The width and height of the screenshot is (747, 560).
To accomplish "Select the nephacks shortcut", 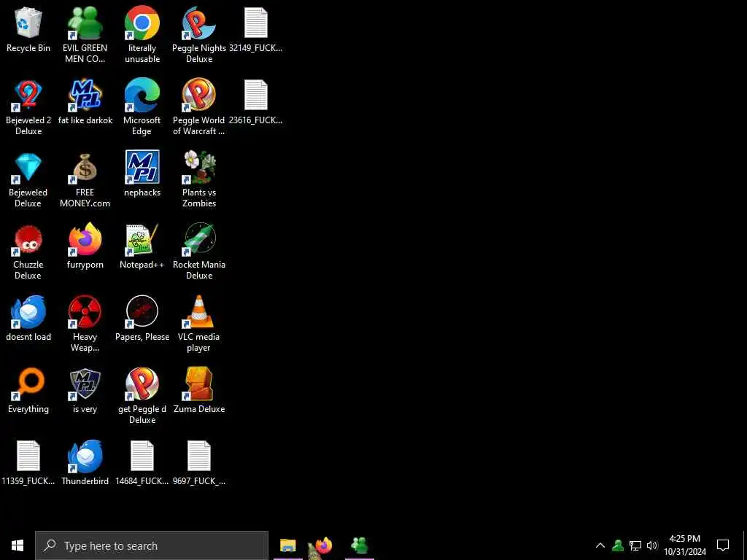I will (x=142, y=174).
